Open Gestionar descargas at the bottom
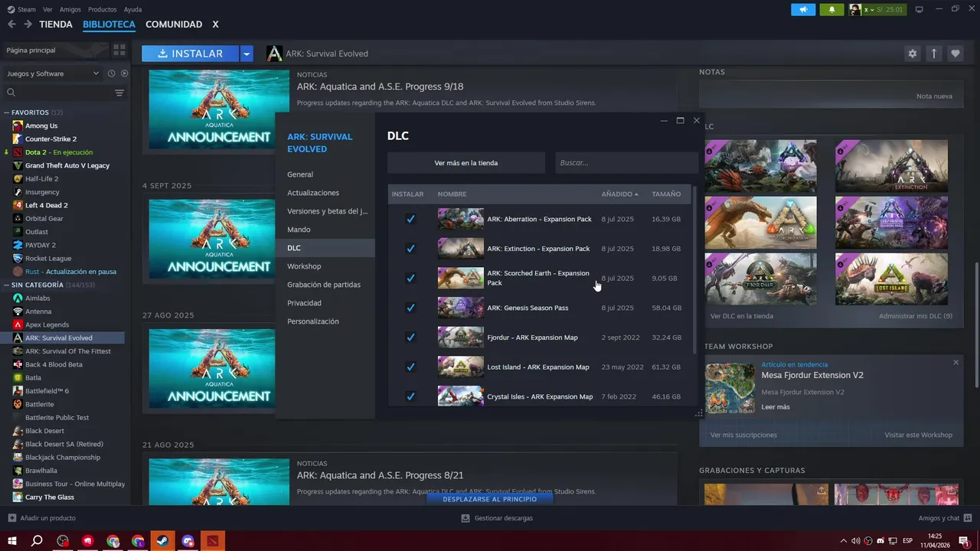Viewport: 980px width, 551px height. click(x=497, y=518)
